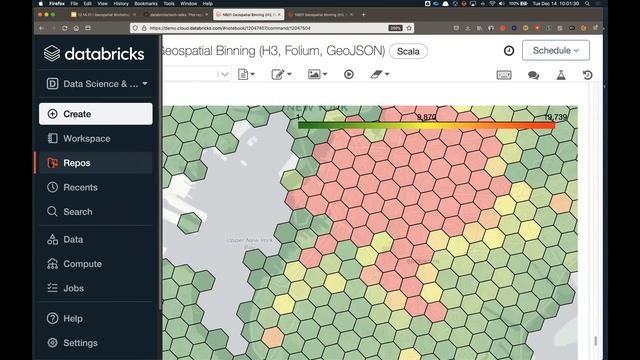Click the color gradient legend bar on map

click(x=427, y=125)
